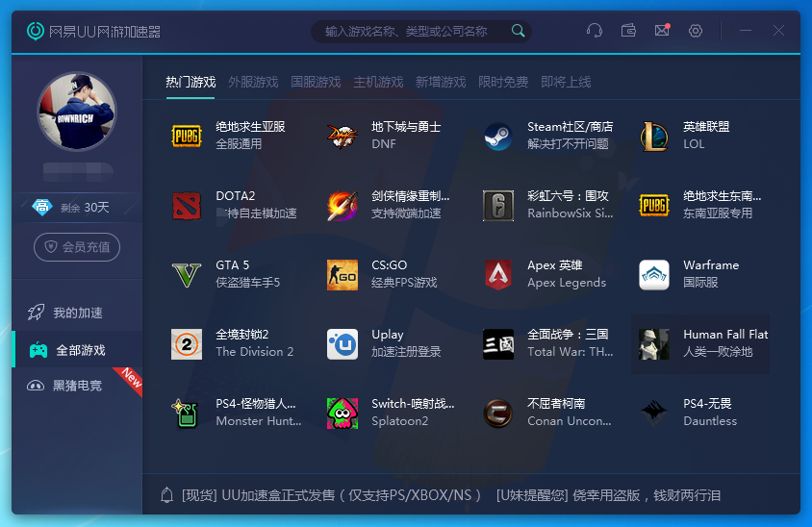The width and height of the screenshot is (812, 527).
Task: Minimize the UU accelerator window
Action: 746,31
